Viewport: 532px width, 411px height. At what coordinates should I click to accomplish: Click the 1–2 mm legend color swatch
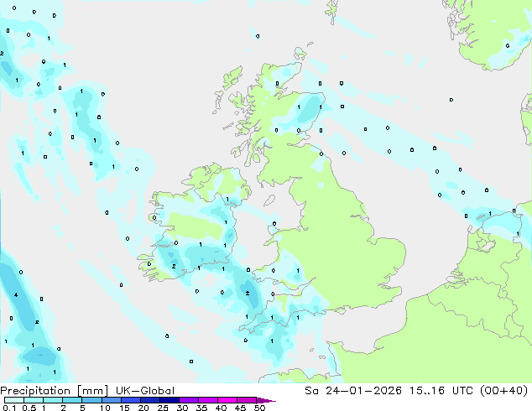pos(53,400)
